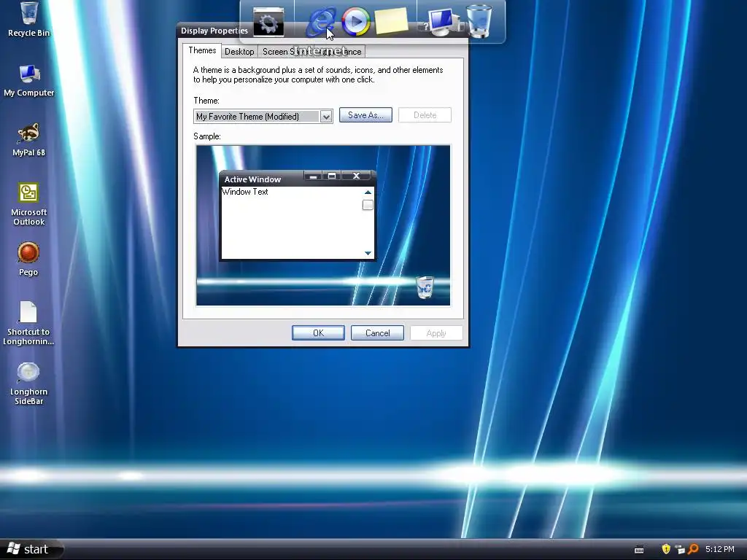
Task: Click the Recycle Bin in theme sample preview
Action: (x=425, y=287)
